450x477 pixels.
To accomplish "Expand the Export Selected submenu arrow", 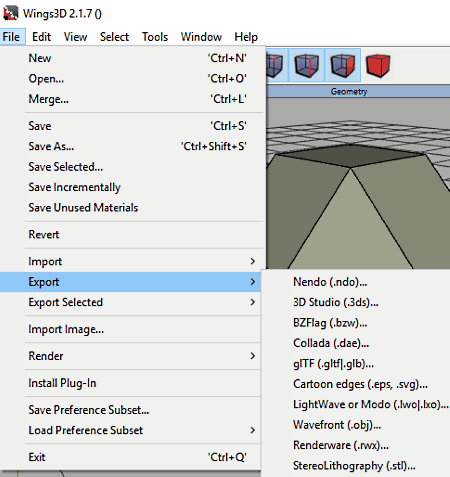I will click(253, 302).
